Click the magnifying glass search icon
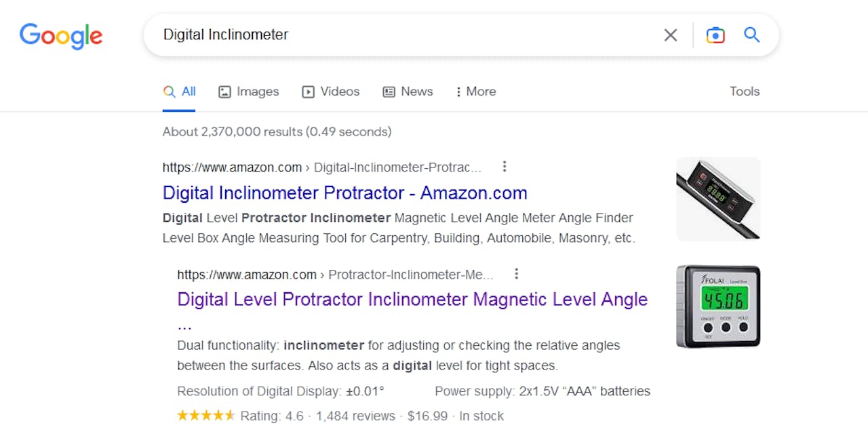 click(x=751, y=35)
